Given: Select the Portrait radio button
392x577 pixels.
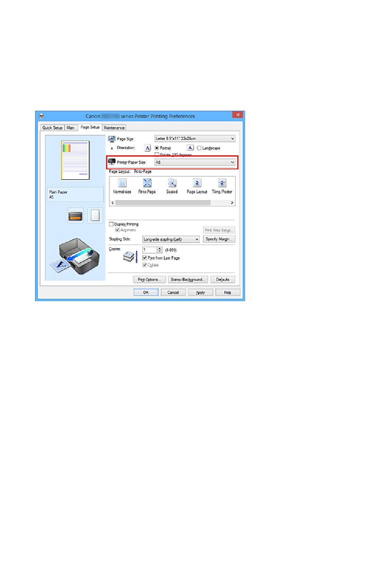Looking at the screenshot, I should pos(157,148).
